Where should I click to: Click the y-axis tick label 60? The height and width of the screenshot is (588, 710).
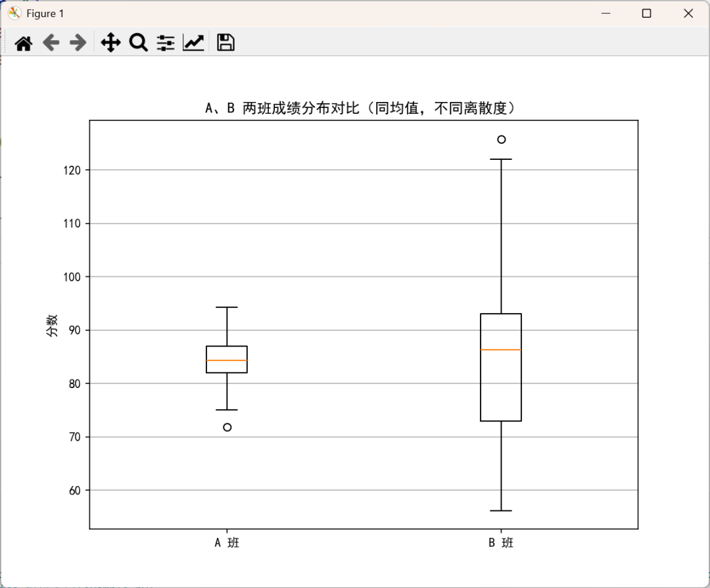[75, 491]
